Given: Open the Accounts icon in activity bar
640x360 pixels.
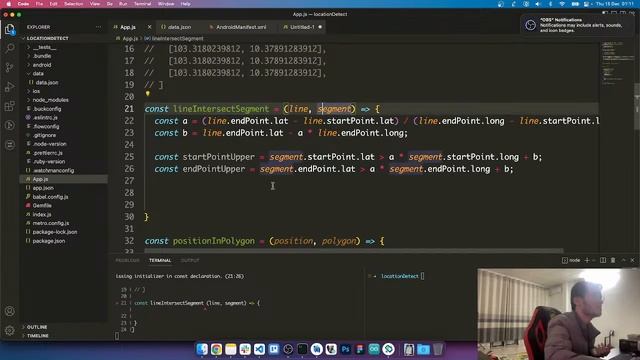Looking at the screenshot, I should (x=10, y=311).
